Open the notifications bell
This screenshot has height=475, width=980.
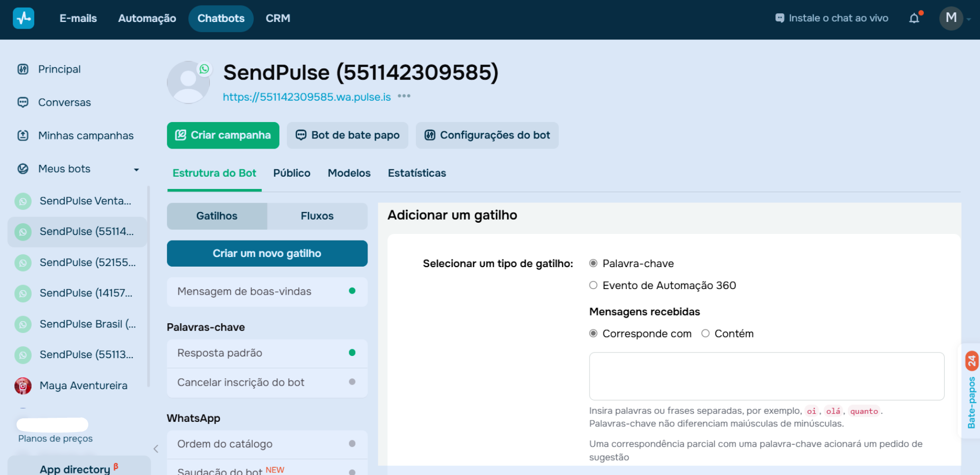[x=914, y=18]
